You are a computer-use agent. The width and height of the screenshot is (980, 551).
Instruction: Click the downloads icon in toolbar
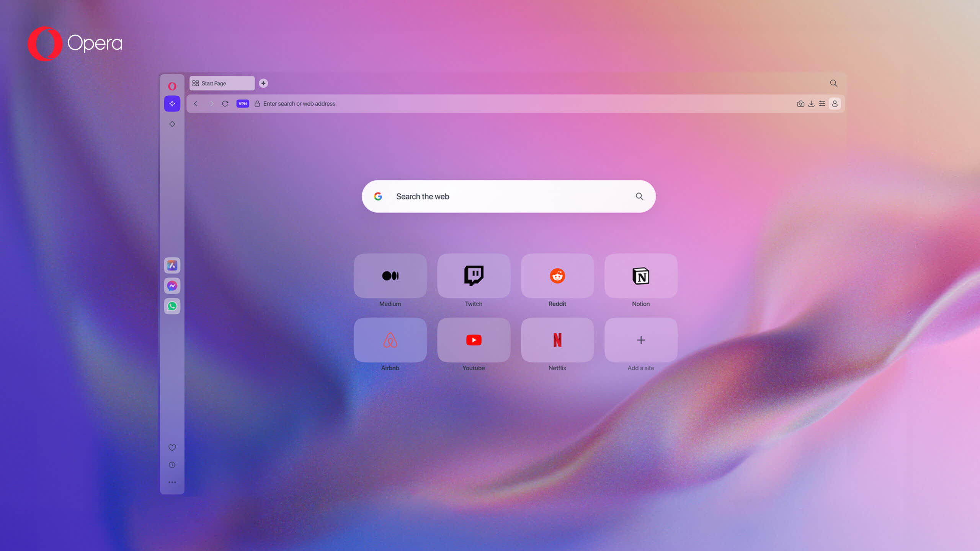[811, 104]
